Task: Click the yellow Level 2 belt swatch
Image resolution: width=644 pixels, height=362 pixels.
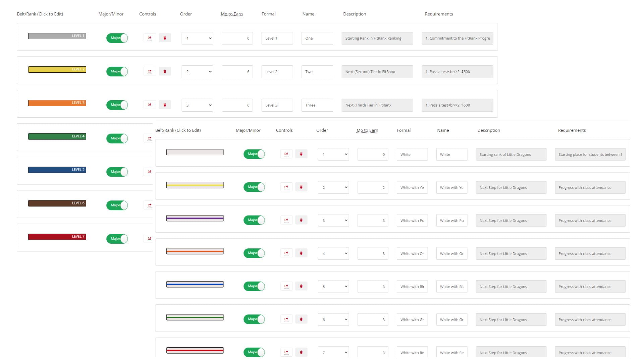Action: 57,69
